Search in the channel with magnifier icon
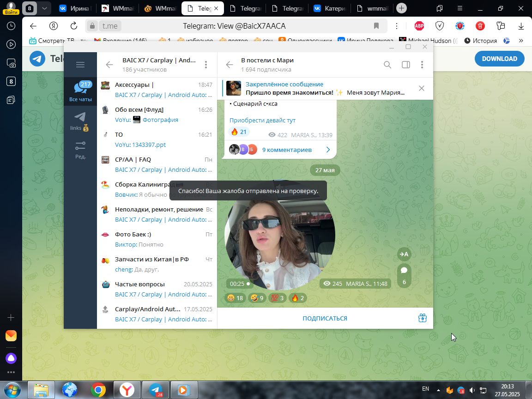The width and height of the screenshot is (532, 399). coord(387,65)
